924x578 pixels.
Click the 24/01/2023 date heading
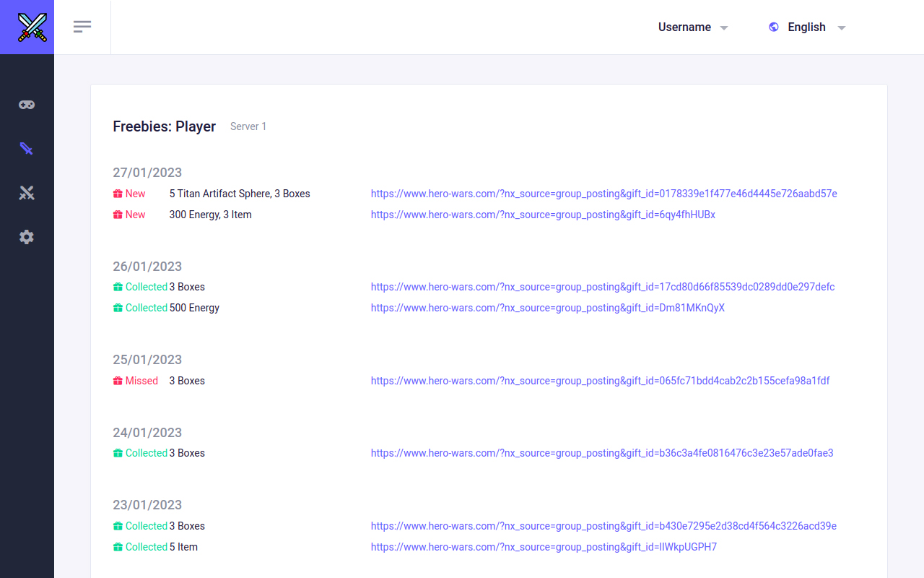147,433
